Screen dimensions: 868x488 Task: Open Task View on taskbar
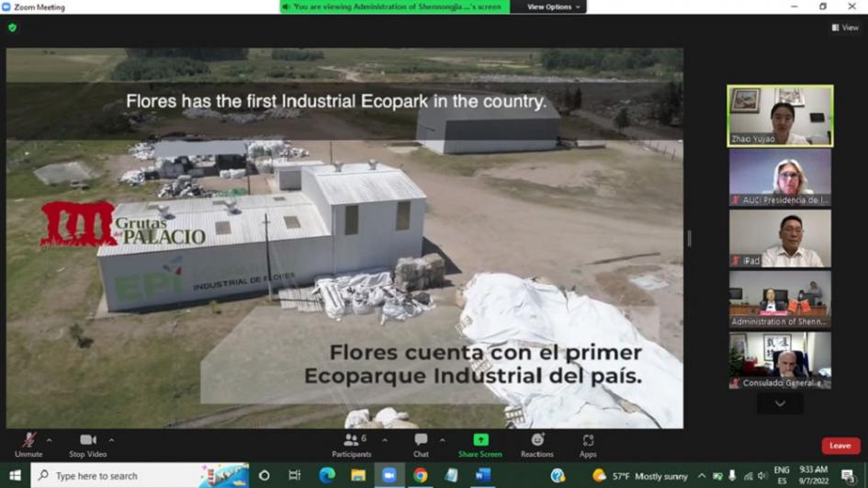295,475
